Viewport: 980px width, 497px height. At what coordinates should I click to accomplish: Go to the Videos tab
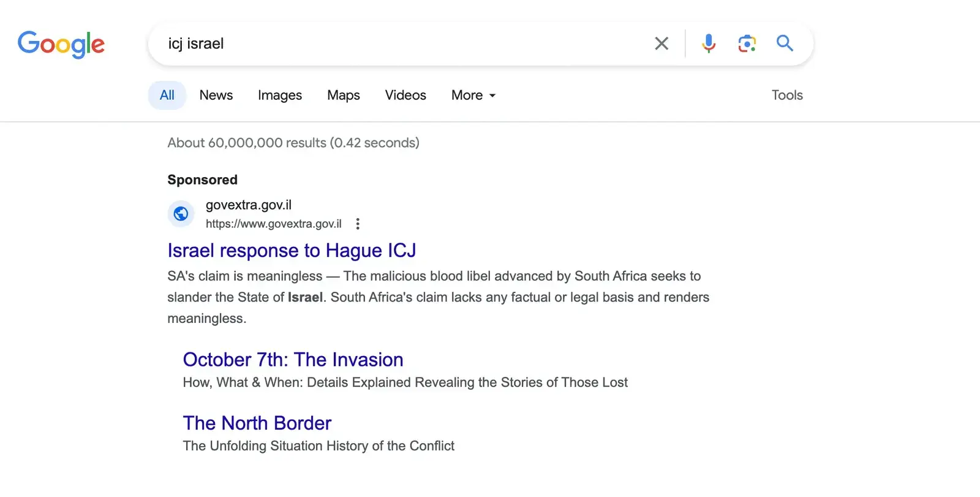pos(405,95)
